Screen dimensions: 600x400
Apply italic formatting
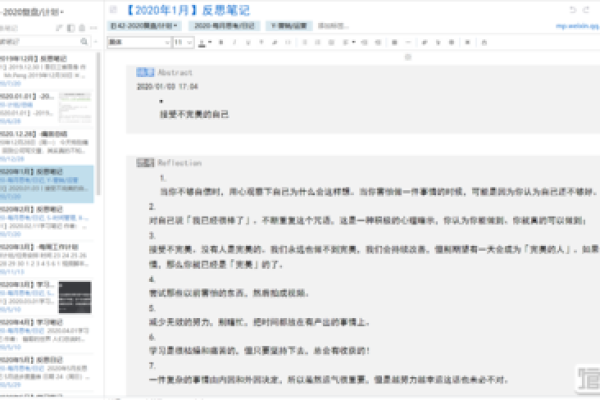[235, 42]
